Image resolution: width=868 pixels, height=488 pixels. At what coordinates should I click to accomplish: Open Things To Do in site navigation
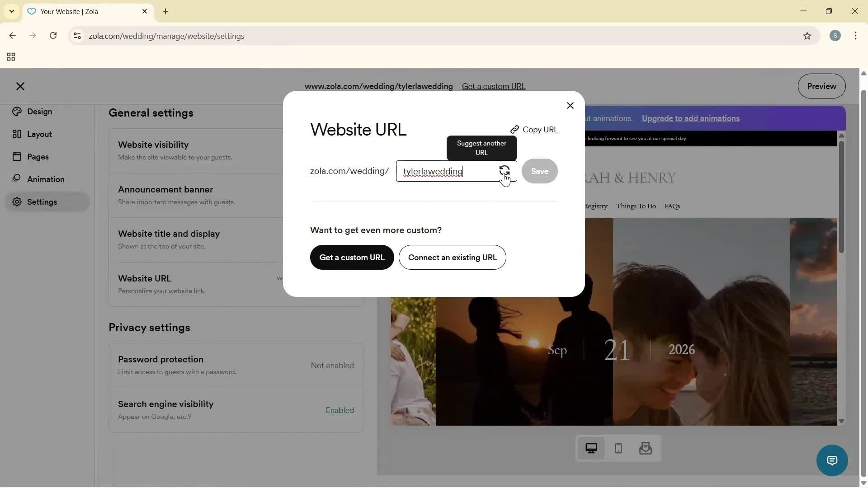point(636,206)
